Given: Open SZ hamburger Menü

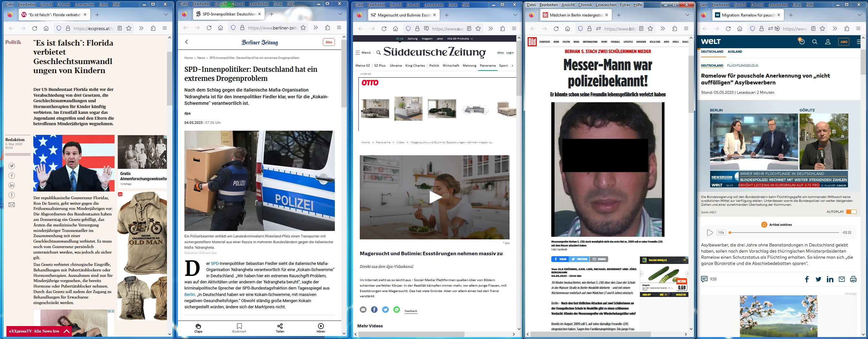Looking at the screenshot, I should [x=363, y=53].
